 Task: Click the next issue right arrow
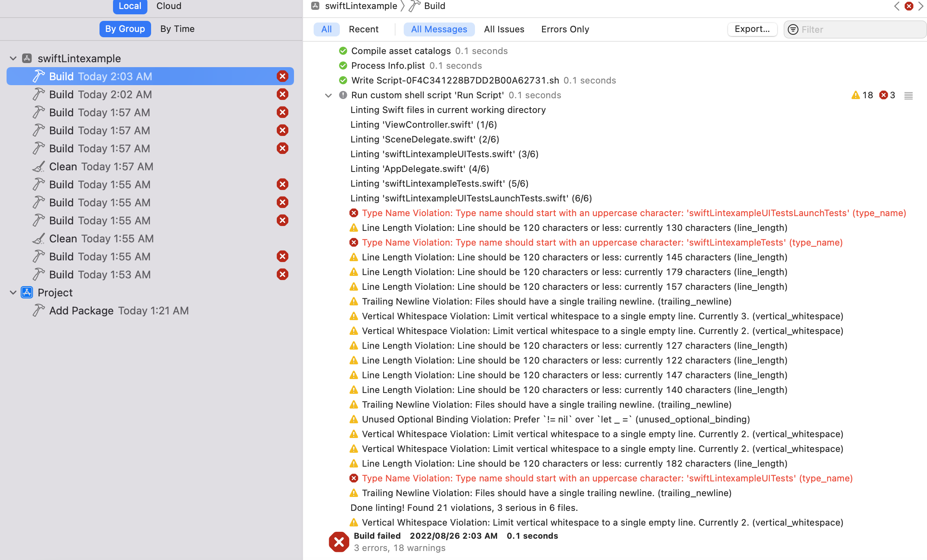(x=921, y=6)
